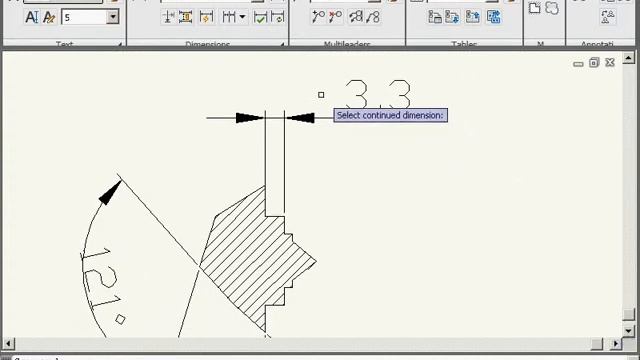Select the Revision Cloud tool
This screenshot has width=640, height=360.
[x=552, y=8]
